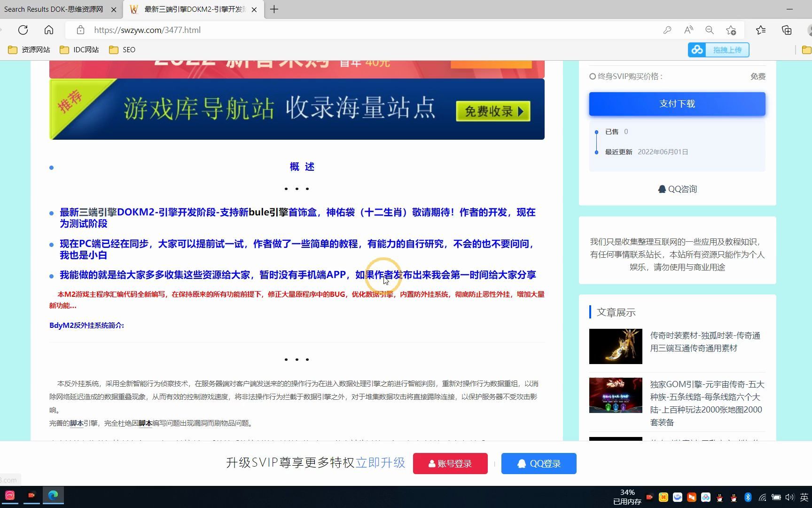812x508 pixels.
Task: Click red camera recording tray icon
Action: pyautogui.click(x=649, y=497)
